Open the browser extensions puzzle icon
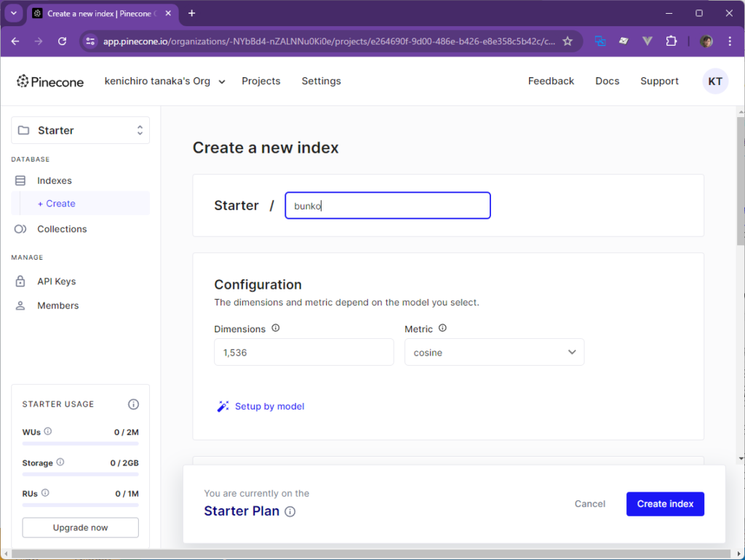The image size is (745, 560). (671, 41)
